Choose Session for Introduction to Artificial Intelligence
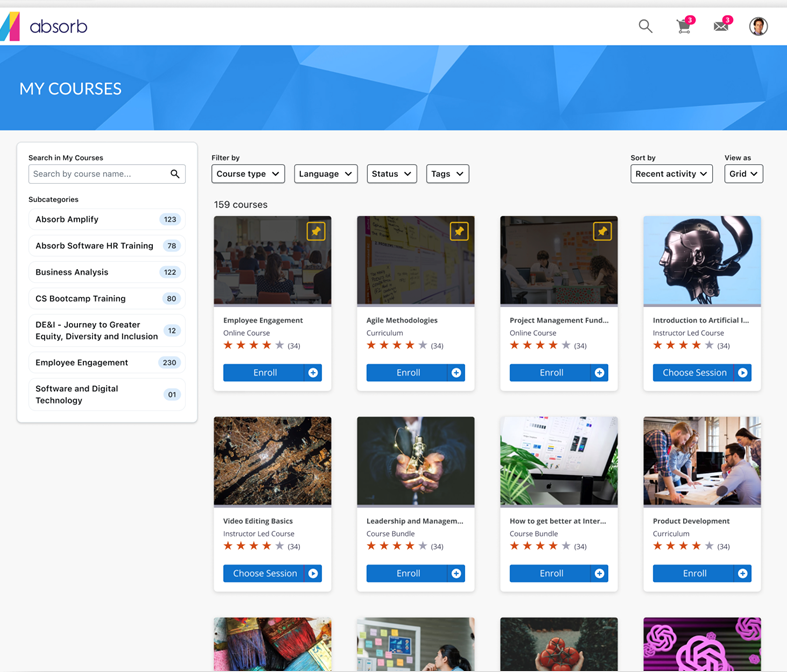 tap(694, 373)
